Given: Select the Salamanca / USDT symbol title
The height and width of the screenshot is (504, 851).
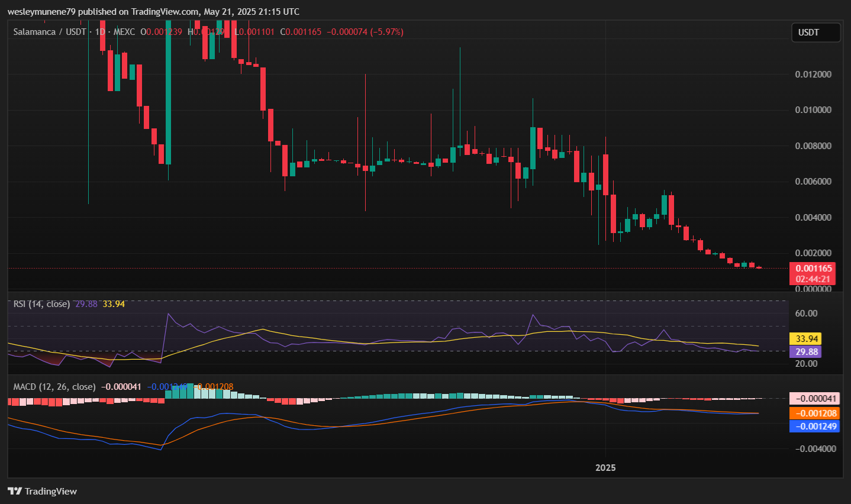Looking at the screenshot, I should point(50,32).
